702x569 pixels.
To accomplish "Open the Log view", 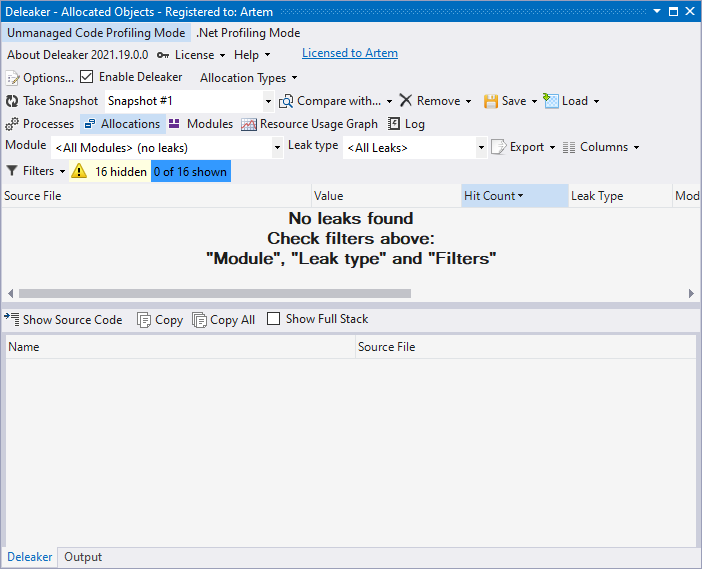I will tap(407, 124).
